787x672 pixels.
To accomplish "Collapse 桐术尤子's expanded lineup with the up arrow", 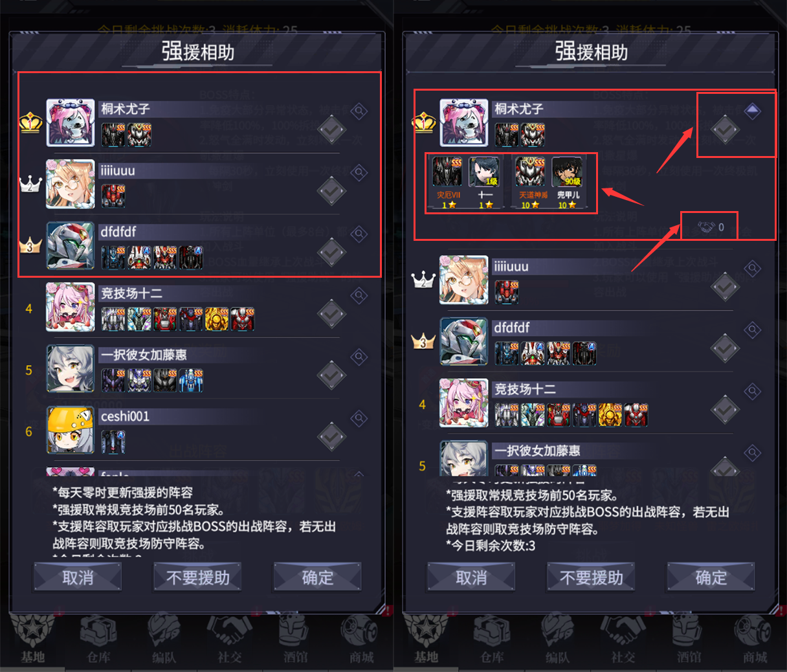I will 752,111.
